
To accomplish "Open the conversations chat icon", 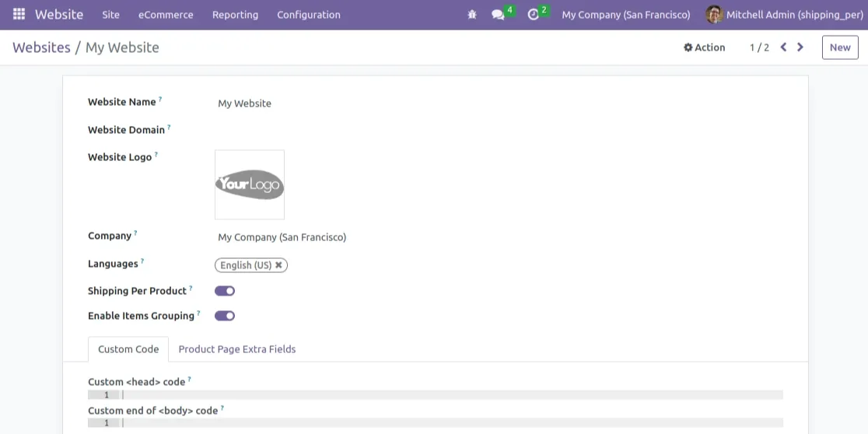I will (499, 15).
